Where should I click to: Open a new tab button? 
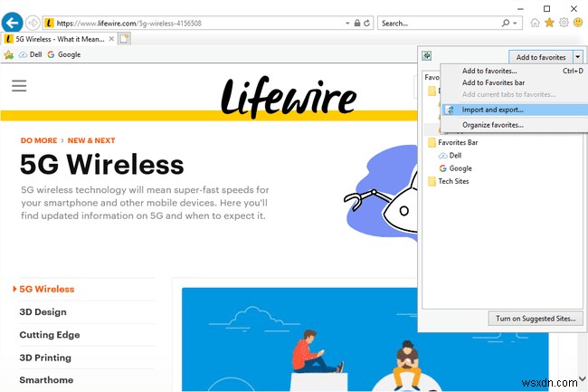(125, 39)
